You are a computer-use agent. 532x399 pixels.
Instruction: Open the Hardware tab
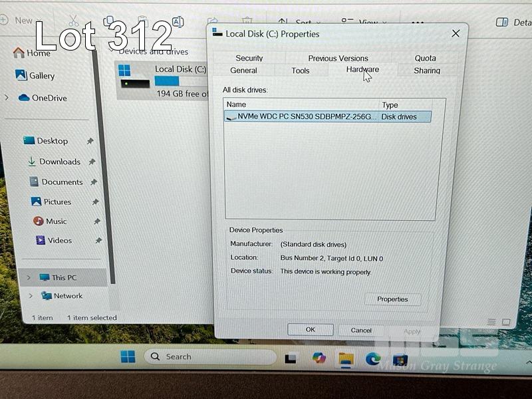[362, 70]
